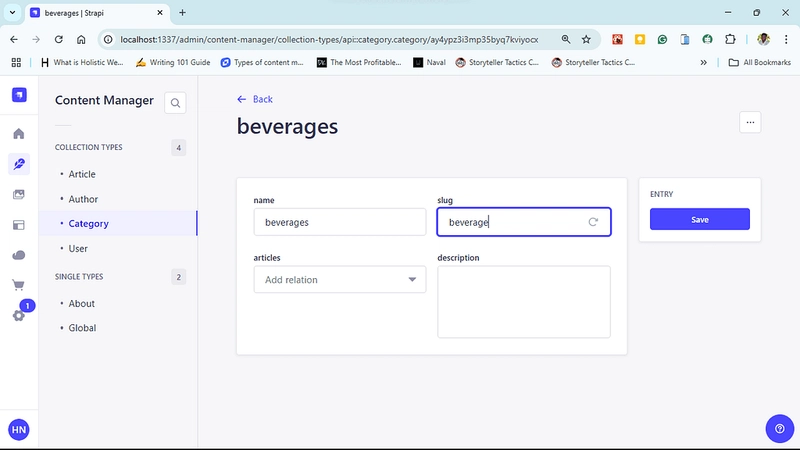
Task: Open Chrome menu three dots
Action: point(786,39)
